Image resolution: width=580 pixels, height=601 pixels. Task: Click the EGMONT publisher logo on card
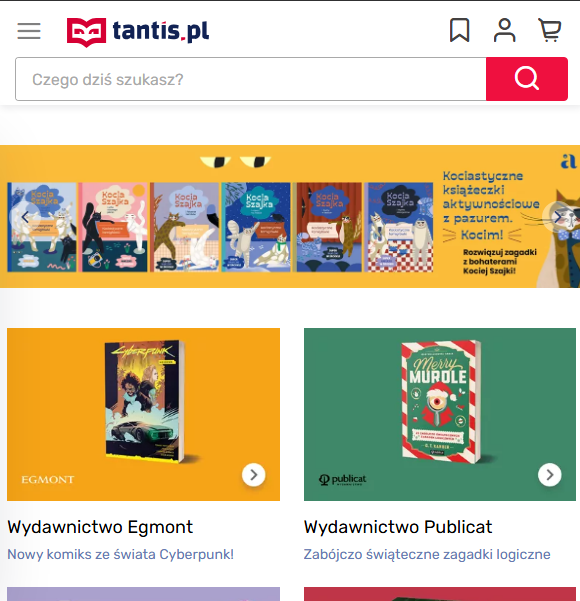48,479
